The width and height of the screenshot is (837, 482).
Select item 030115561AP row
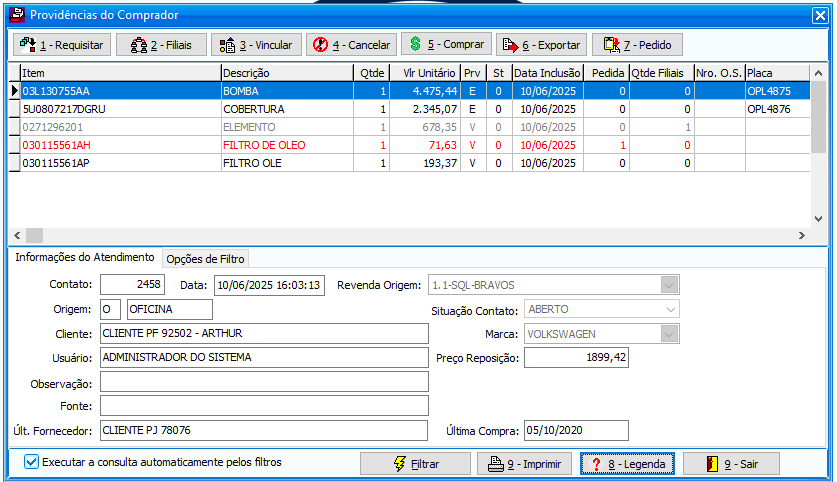coord(409,163)
